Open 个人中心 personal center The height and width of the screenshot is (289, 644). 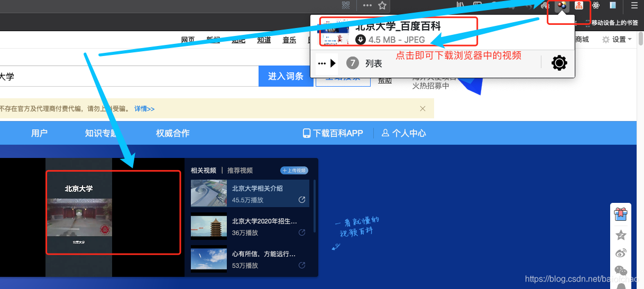tap(404, 133)
